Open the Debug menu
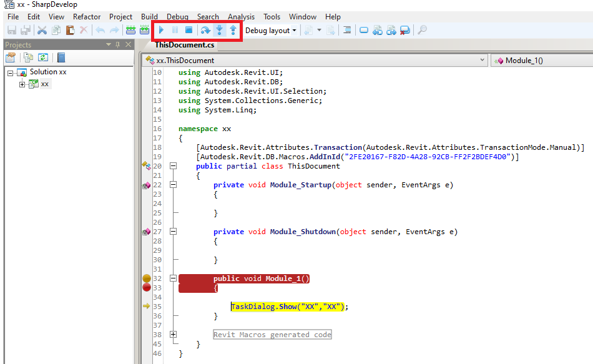593x364 pixels. pyautogui.click(x=177, y=17)
